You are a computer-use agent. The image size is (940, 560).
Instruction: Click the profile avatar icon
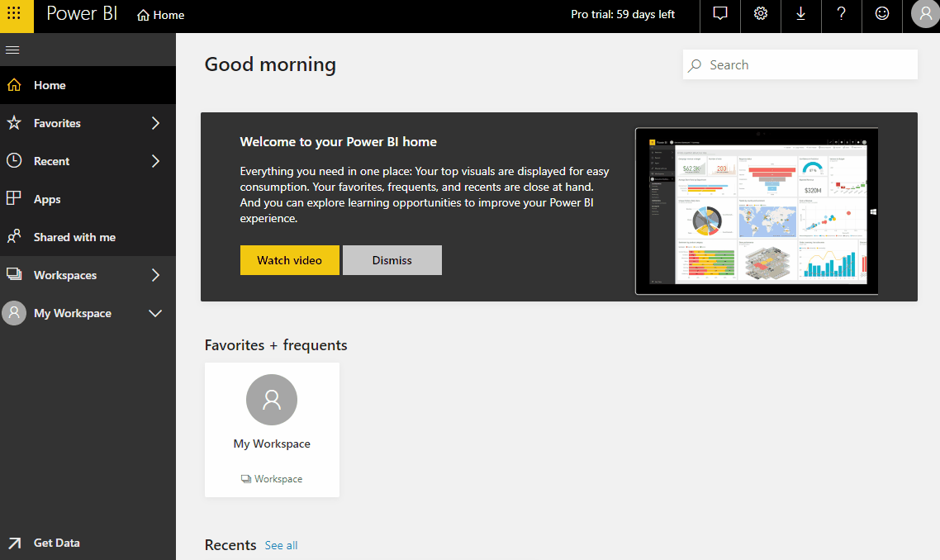[923, 14]
